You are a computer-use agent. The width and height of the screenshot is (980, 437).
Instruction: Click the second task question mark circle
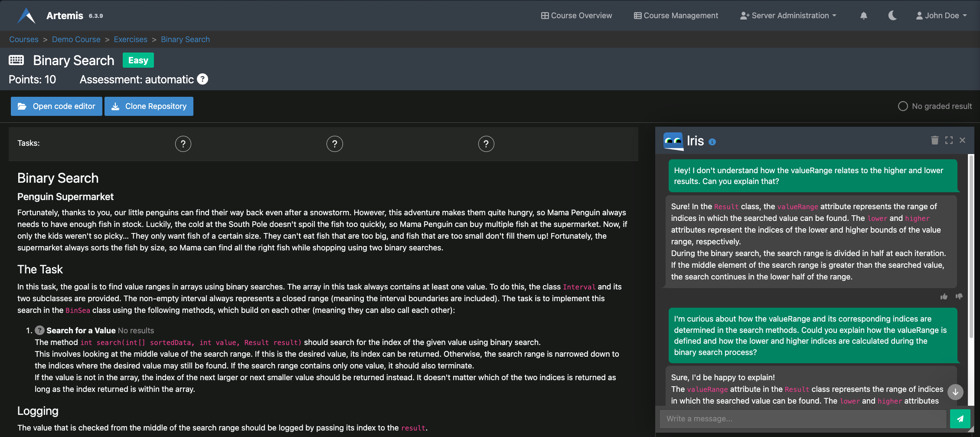pyautogui.click(x=335, y=144)
